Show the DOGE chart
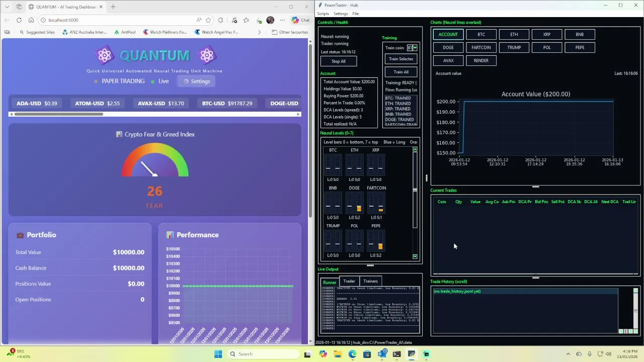 [448, 47]
